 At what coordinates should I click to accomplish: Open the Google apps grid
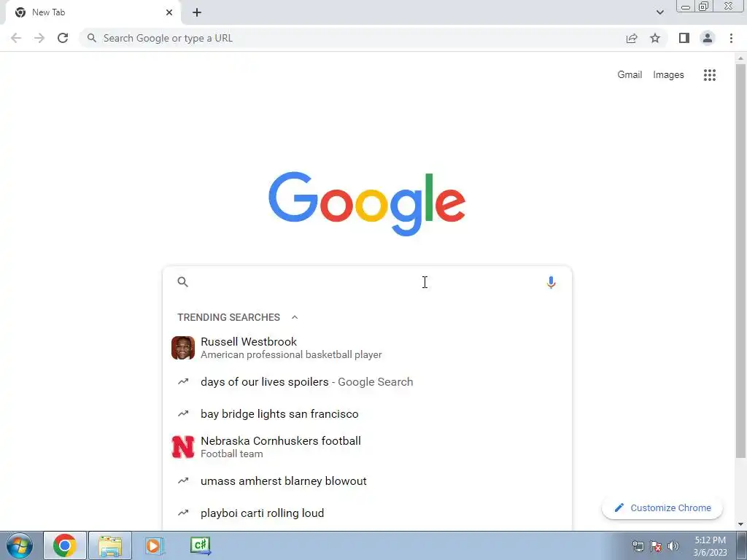pyautogui.click(x=710, y=75)
